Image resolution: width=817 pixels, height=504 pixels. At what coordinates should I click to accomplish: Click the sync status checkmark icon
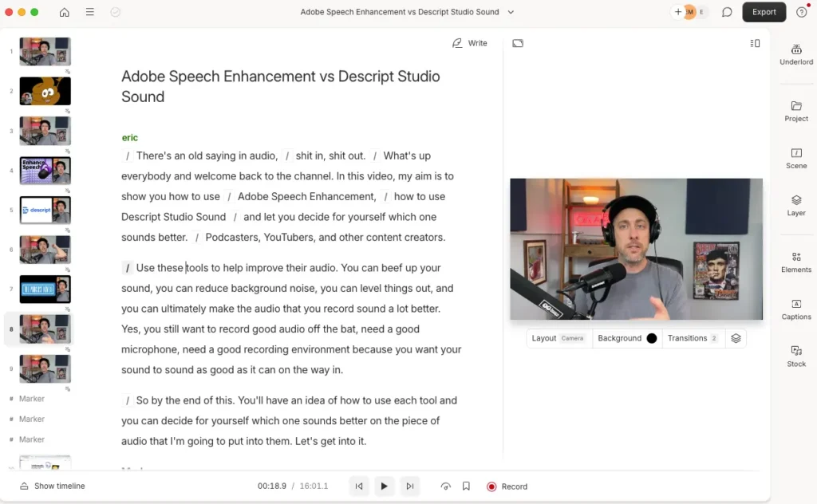[115, 12]
